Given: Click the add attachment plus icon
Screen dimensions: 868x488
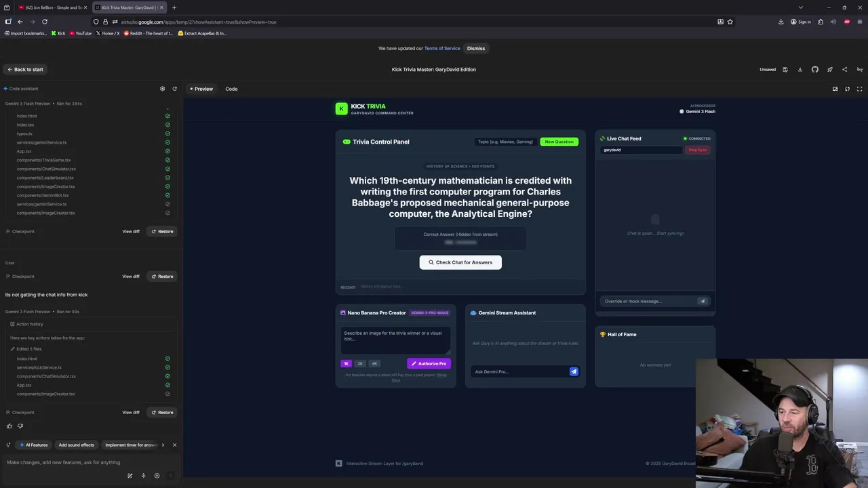Looking at the screenshot, I should [157, 476].
